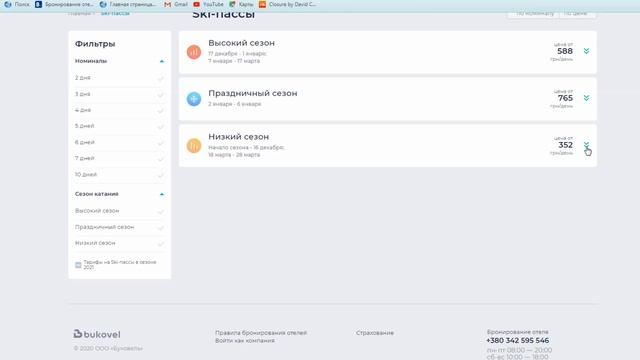
Task: Click the tariffs document icon in filters
Action: point(78,265)
